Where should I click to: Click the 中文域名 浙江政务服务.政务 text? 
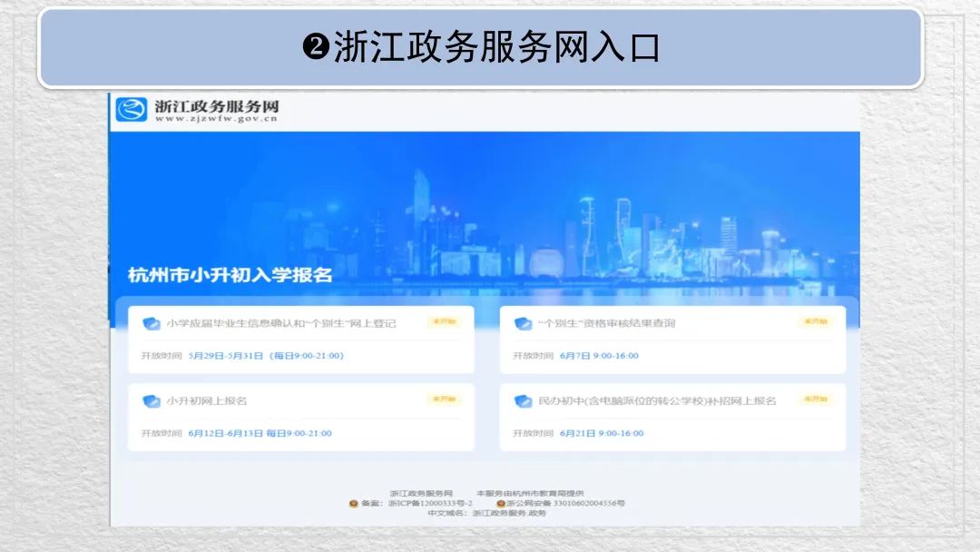click(487, 513)
